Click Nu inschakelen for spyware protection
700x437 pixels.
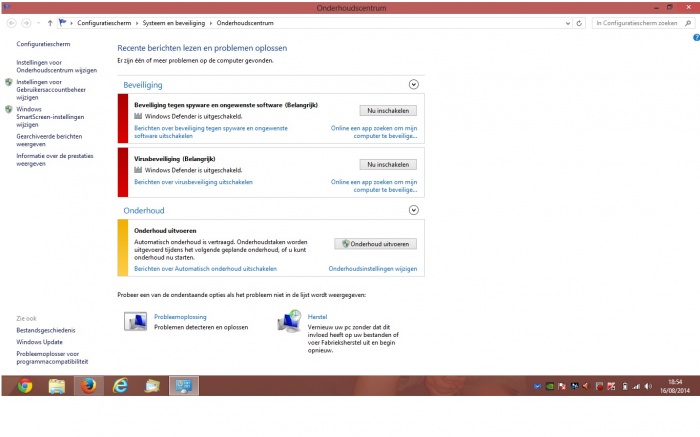tap(388, 110)
